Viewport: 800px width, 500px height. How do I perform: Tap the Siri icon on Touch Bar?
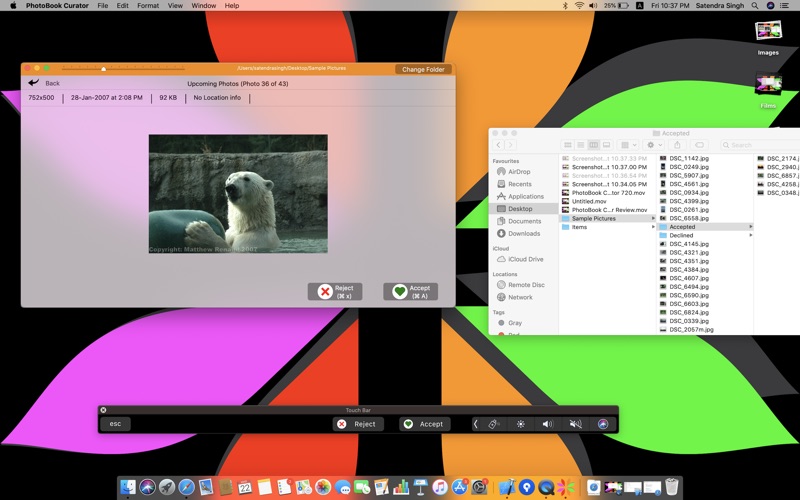pos(603,424)
